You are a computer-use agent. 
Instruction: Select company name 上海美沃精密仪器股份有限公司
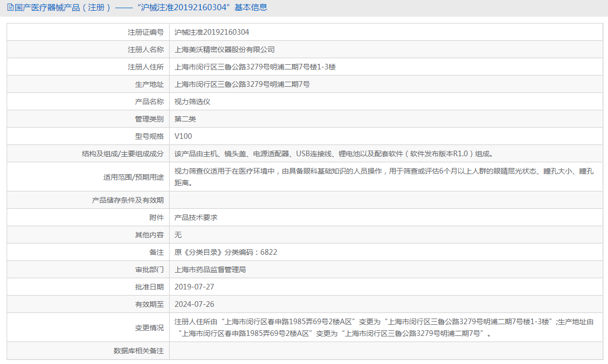pos(224,50)
